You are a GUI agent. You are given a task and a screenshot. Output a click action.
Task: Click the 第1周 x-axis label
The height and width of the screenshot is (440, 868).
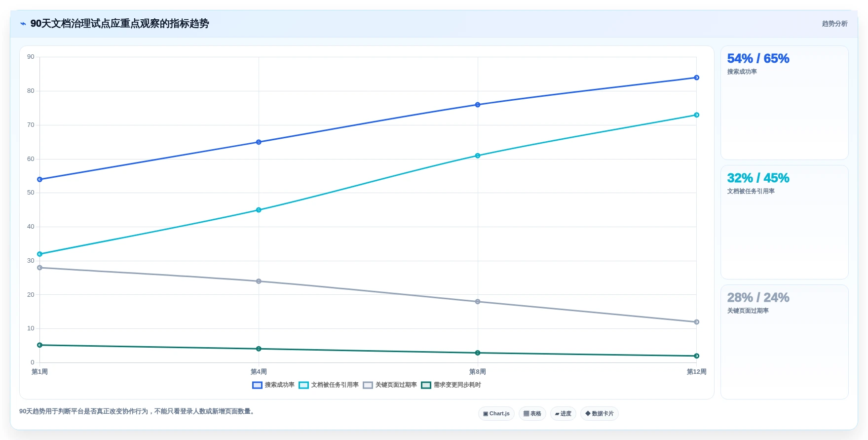39,372
